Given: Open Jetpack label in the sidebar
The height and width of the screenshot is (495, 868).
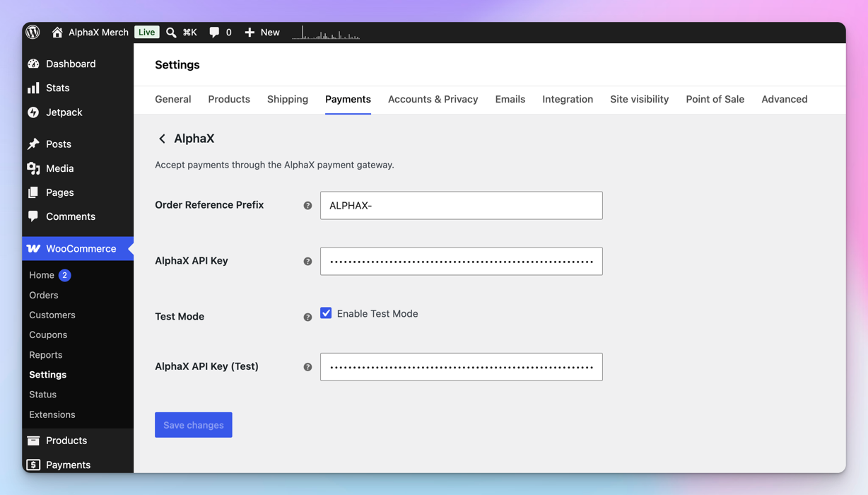Looking at the screenshot, I should point(64,112).
